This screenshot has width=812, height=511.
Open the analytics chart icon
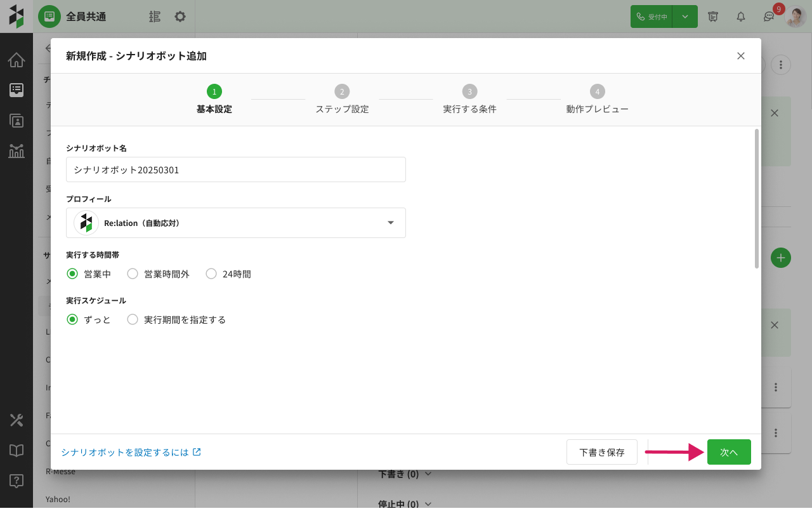coord(16,151)
